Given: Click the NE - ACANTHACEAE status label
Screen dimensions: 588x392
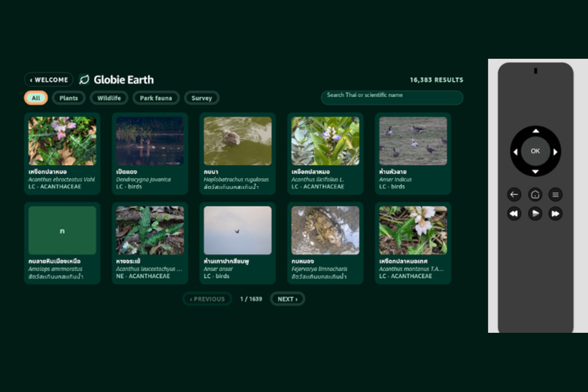Looking at the screenshot, I should click(143, 276).
